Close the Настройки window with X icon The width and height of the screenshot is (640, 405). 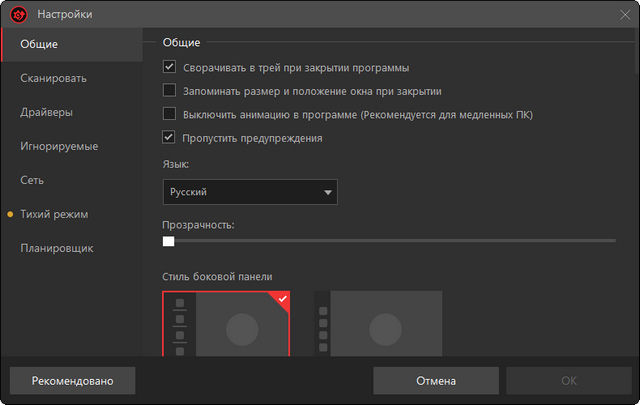(623, 14)
